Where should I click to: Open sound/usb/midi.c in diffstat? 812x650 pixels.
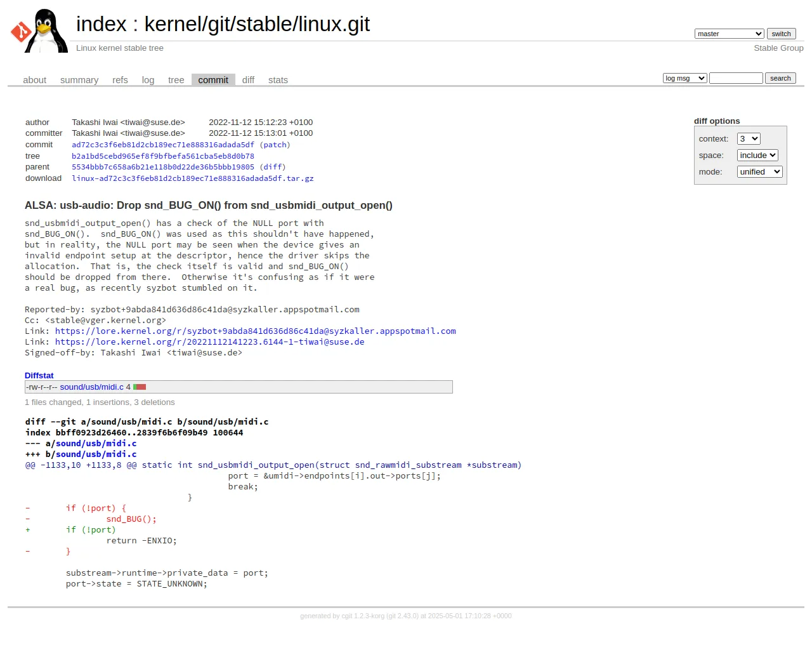(92, 387)
